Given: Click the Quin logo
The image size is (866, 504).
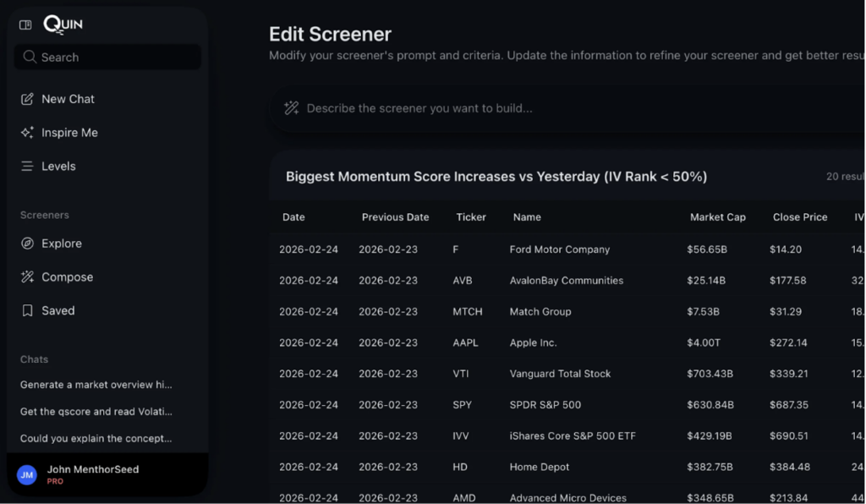Looking at the screenshot, I should tap(63, 25).
